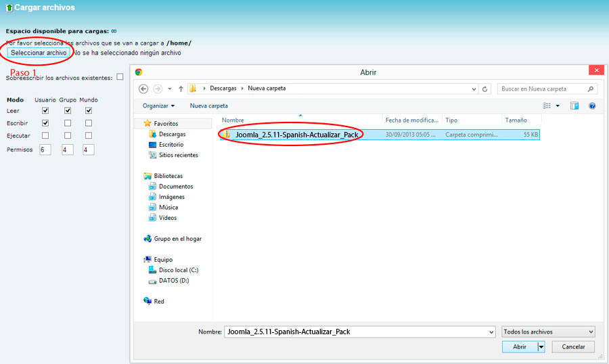609x364 pixels.
Task: Click the help question mark icon
Action: (x=592, y=106)
